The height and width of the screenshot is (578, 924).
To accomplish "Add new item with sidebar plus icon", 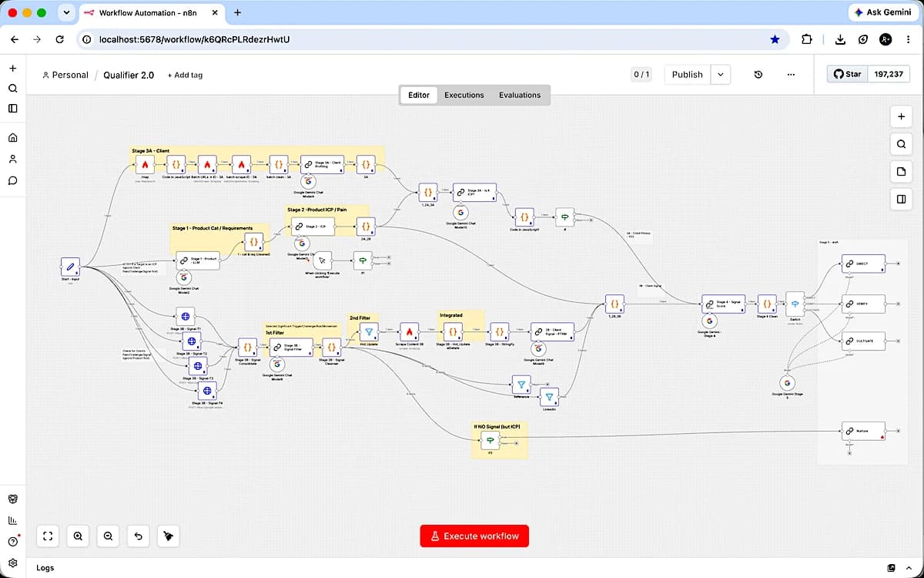I will 12,69.
